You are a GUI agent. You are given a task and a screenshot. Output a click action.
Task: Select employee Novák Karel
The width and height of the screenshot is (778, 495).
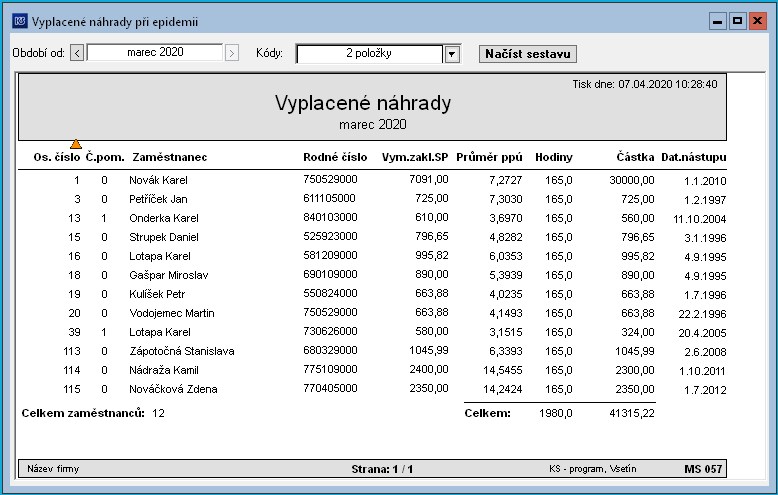click(x=158, y=180)
